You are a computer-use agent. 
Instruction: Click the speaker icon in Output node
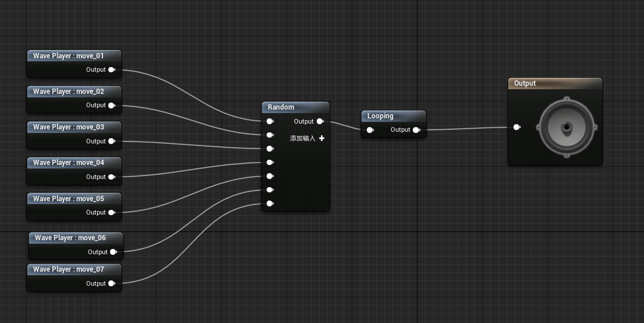(566, 127)
